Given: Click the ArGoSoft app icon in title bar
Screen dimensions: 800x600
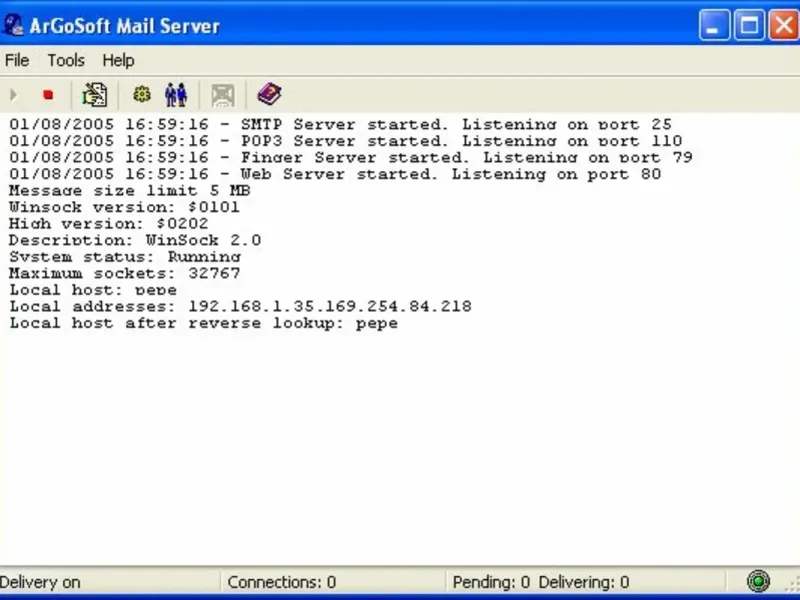Looking at the screenshot, I should tap(12, 25).
